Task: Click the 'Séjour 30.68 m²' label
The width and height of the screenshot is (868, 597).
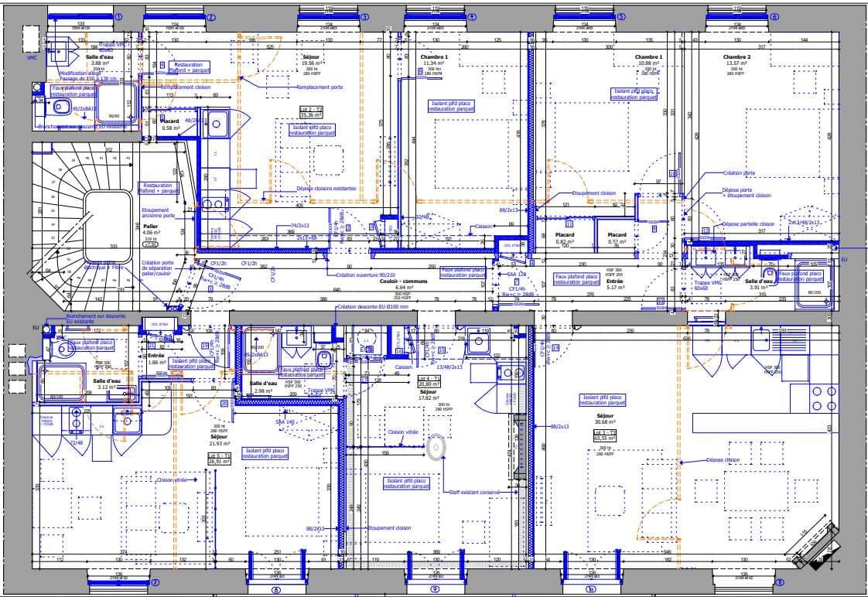Action: point(605,418)
